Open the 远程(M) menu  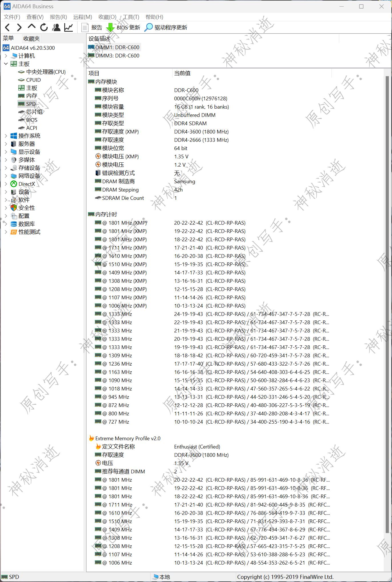click(83, 17)
